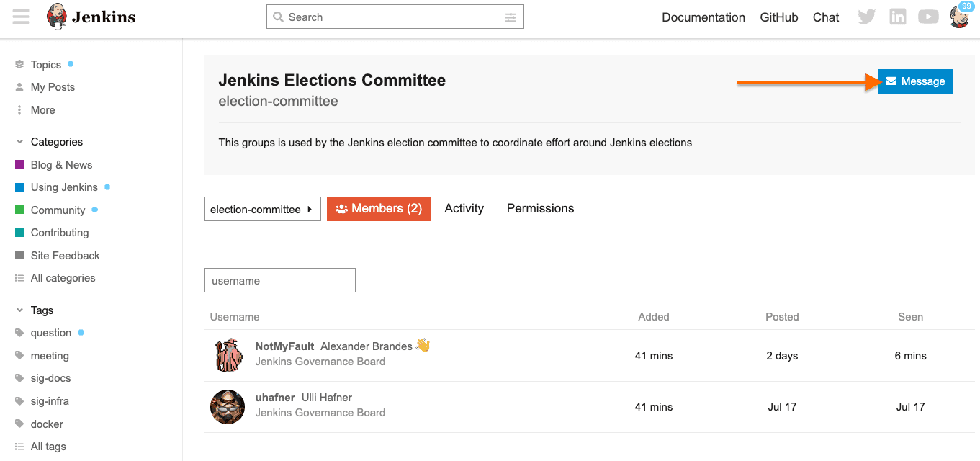Switch to the Permissions tab

tap(540, 209)
